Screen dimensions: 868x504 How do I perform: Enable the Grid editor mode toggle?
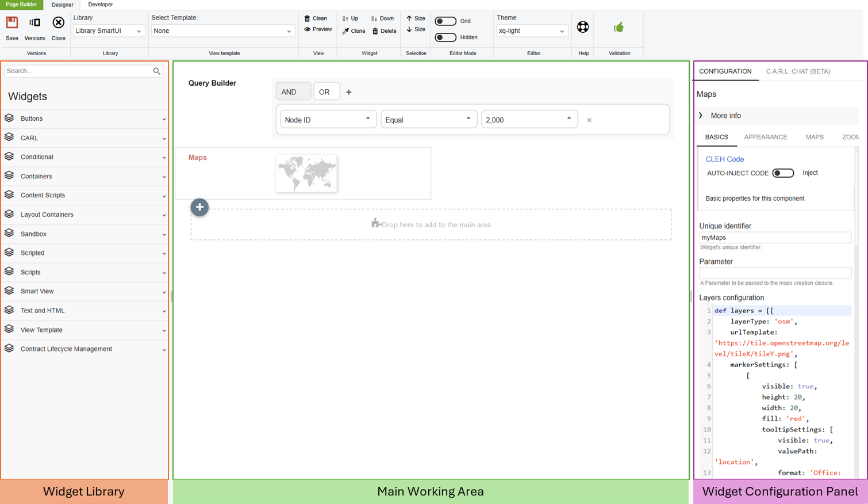pyautogui.click(x=445, y=21)
